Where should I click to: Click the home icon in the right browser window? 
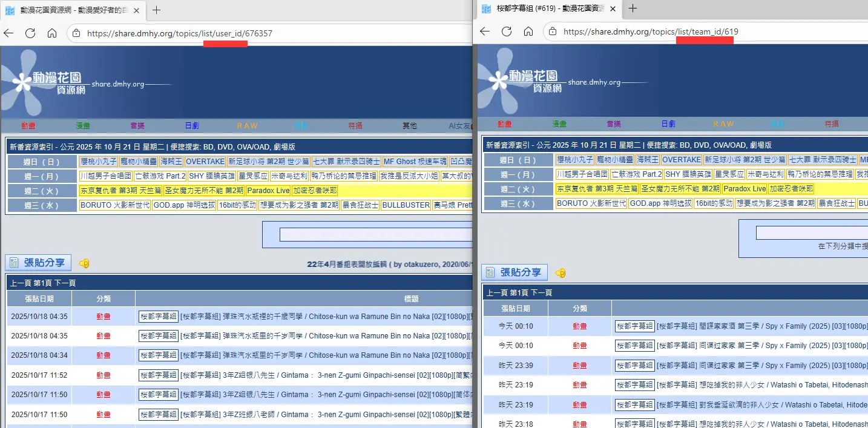pos(528,31)
